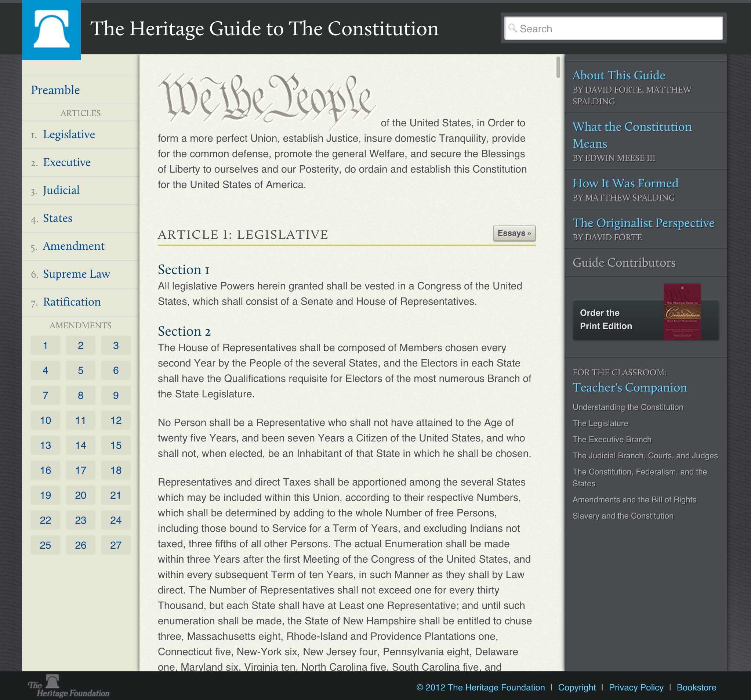Select the Preamble menu item in sidebar
This screenshot has height=700, width=751.
point(56,90)
